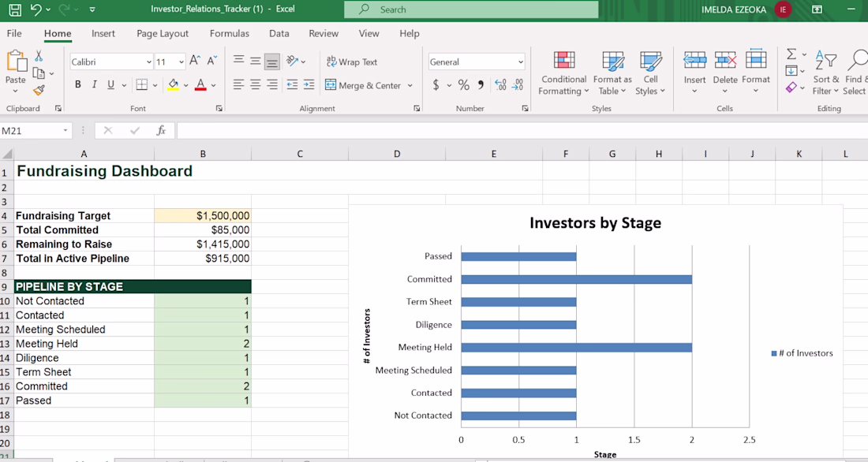This screenshot has width=868, height=462.
Task: Open the General number format dropdown
Action: (520, 62)
